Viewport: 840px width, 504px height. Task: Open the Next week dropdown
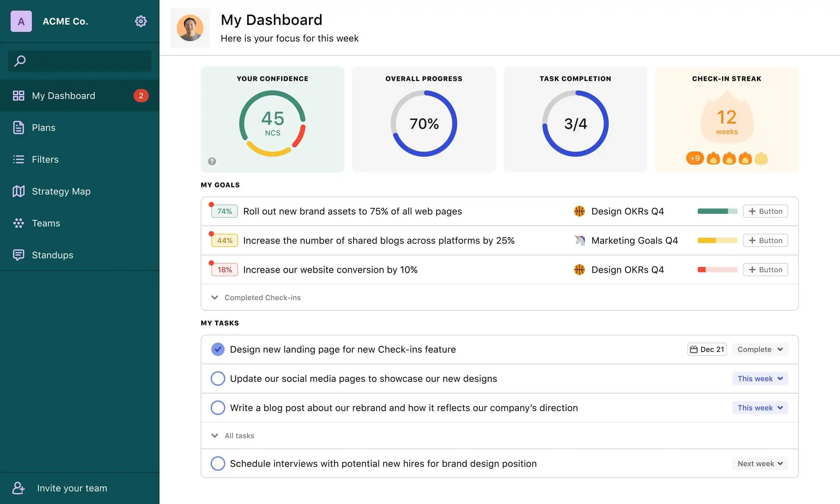click(760, 463)
